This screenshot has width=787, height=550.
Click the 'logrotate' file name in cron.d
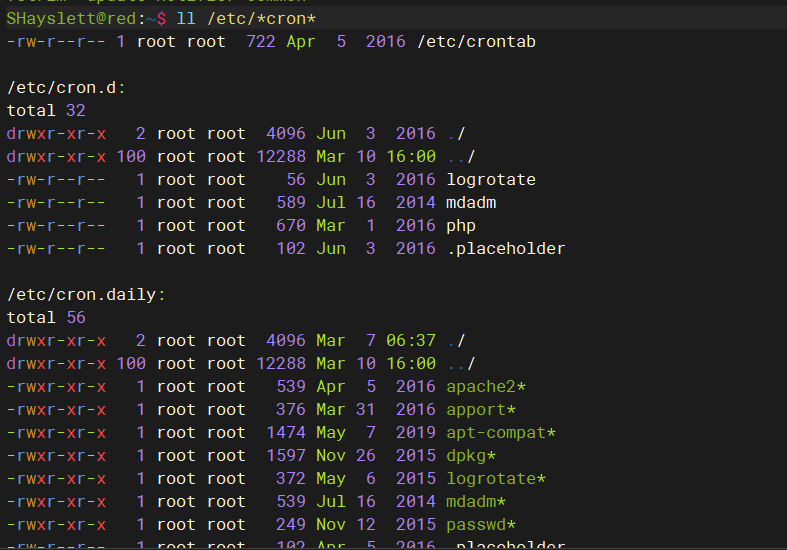click(x=491, y=180)
